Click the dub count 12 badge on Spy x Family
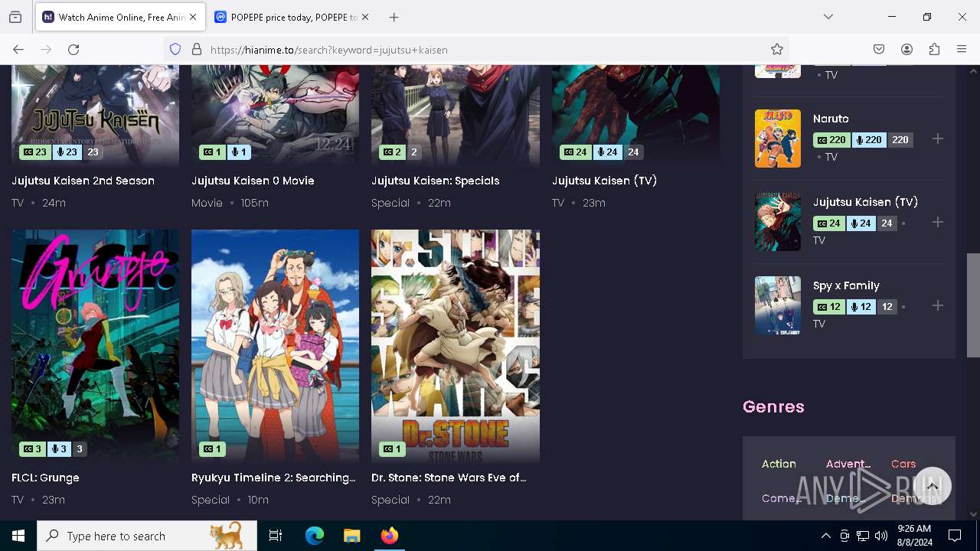980x551 pixels. click(860, 307)
